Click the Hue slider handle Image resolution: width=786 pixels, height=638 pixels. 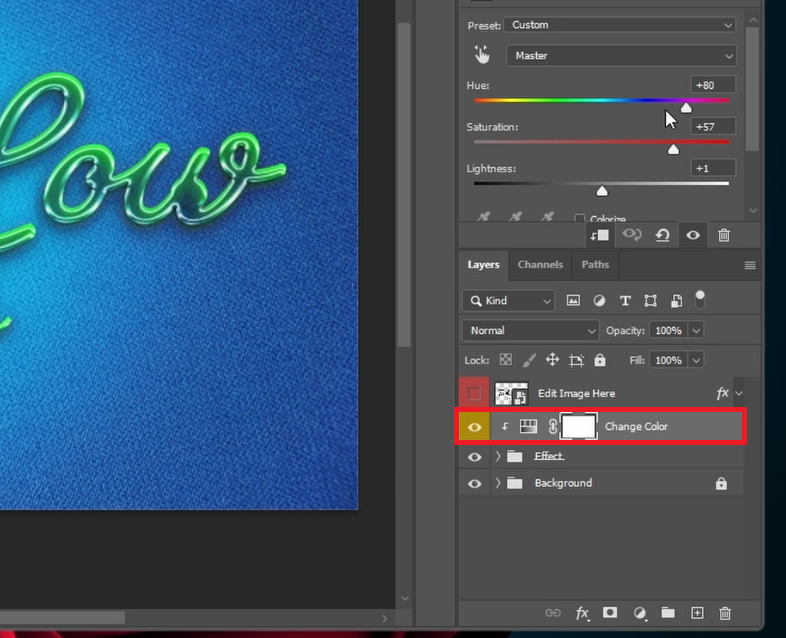[686, 107]
